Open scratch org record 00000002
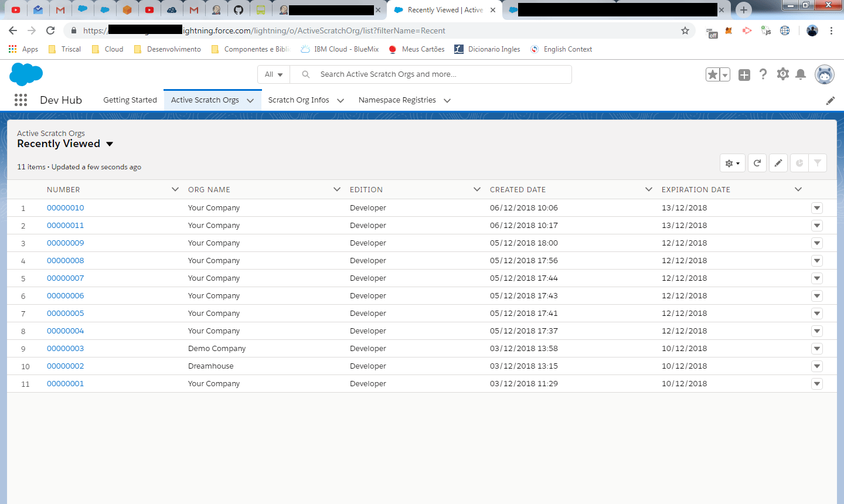844x504 pixels. [x=66, y=366]
